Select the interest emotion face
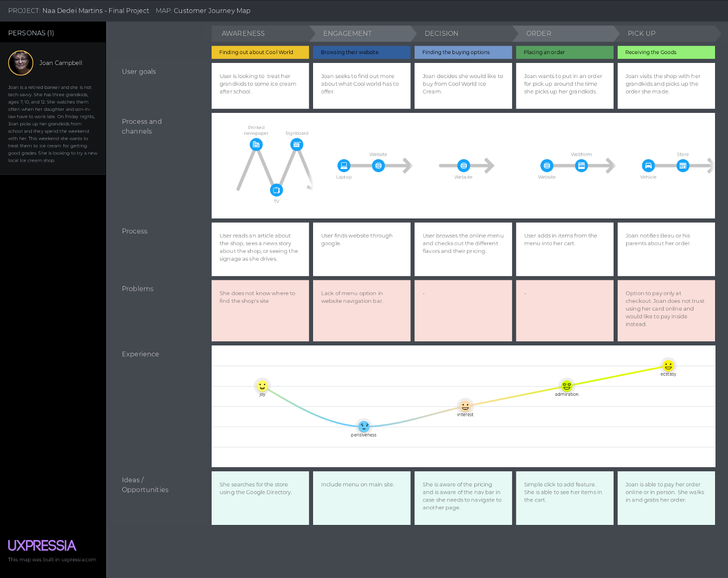Screen dimensions: 728x578 [x=465, y=406]
